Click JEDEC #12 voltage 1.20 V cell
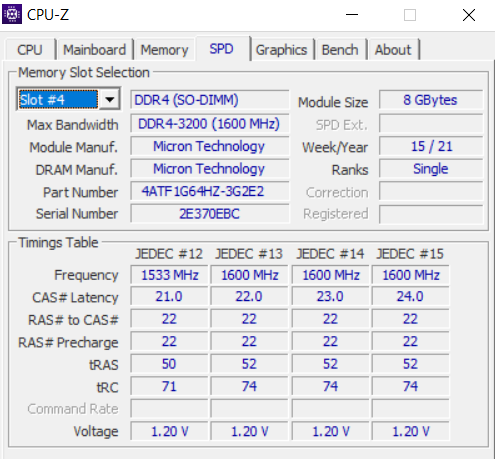 169,431
